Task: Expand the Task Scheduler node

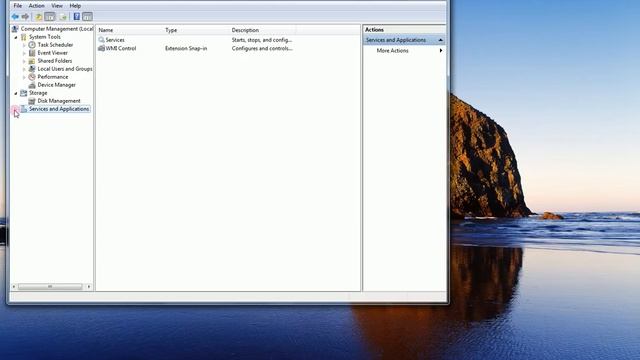Action: [24, 45]
